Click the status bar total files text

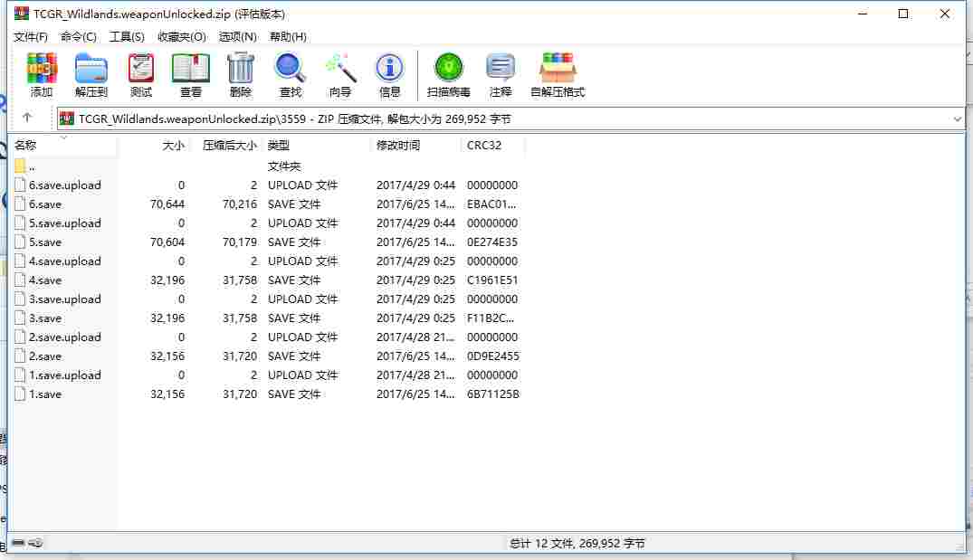coord(577,543)
